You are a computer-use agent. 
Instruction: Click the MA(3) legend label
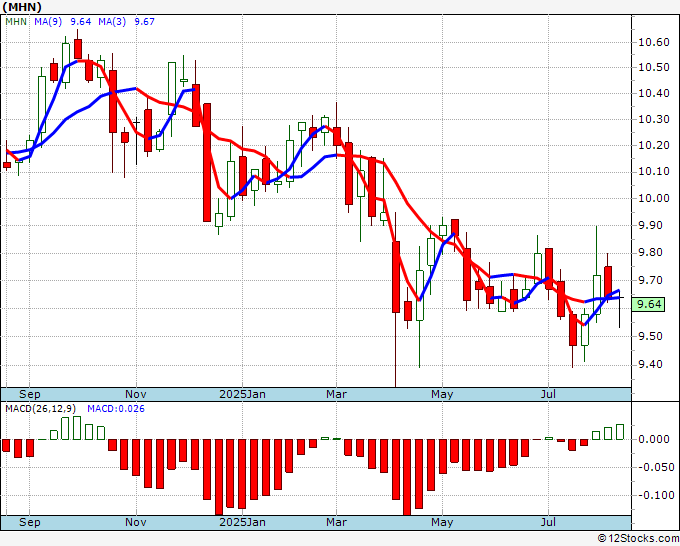tap(112, 22)
